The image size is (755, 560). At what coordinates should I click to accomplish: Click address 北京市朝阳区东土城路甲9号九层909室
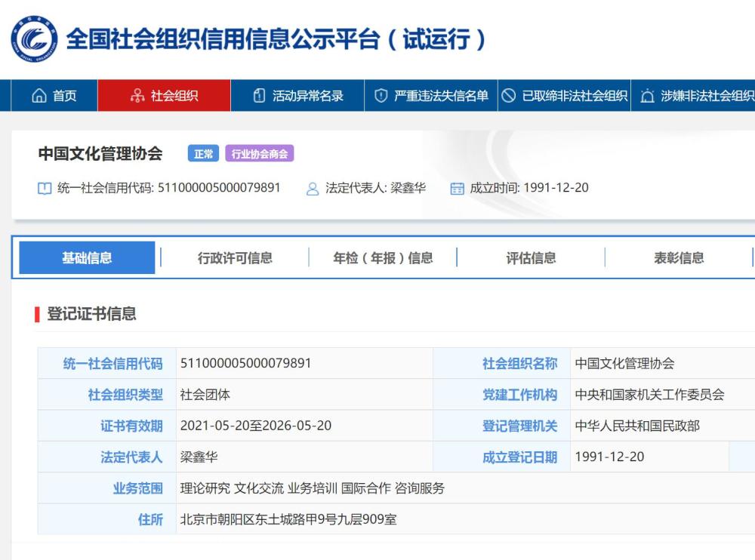coord(288,519)
